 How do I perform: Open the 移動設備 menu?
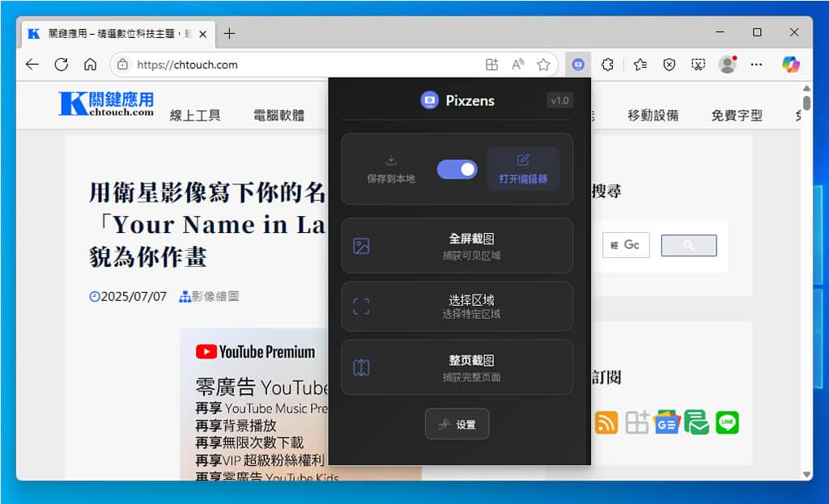pyautogui.click(x=653, y=115)
